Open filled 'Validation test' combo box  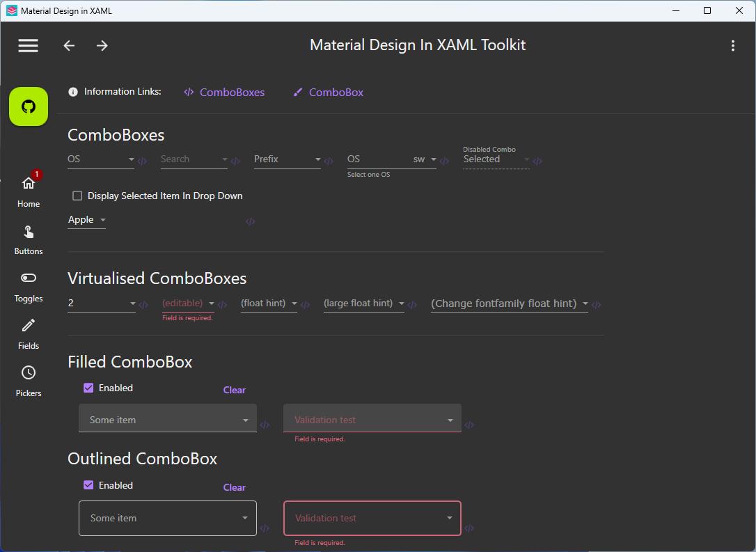[x=372, y=418]
